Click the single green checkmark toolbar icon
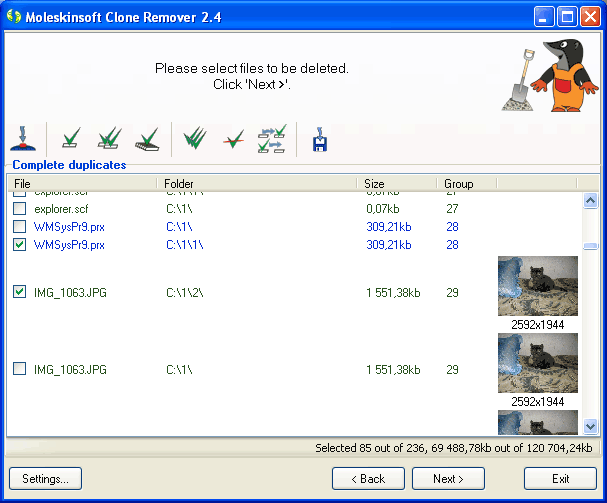Viewport: 607px width, 503px height. click(x=71, y=138)
